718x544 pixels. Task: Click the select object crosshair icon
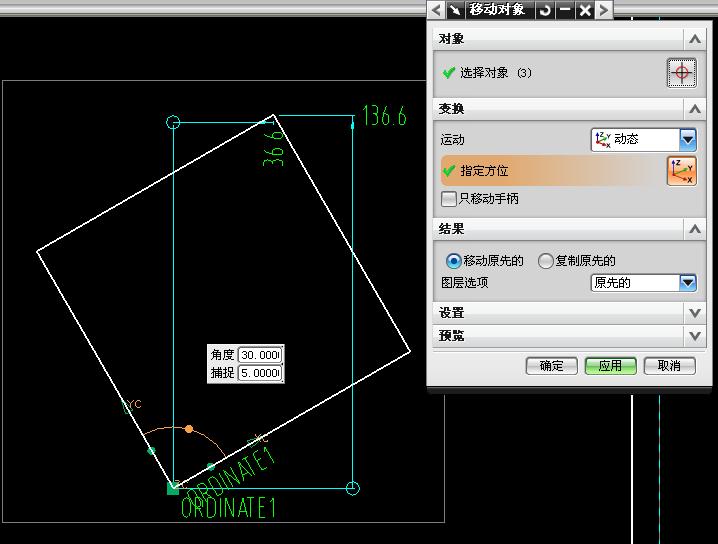pyautogui.click(x=681, y=72)
